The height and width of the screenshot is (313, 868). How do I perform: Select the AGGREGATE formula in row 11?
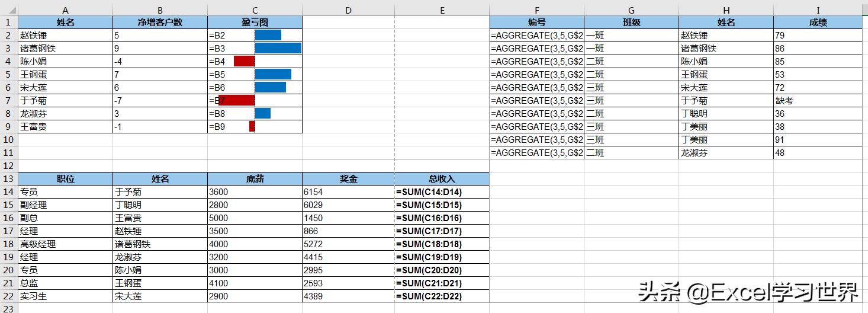(x=536, y=153)
